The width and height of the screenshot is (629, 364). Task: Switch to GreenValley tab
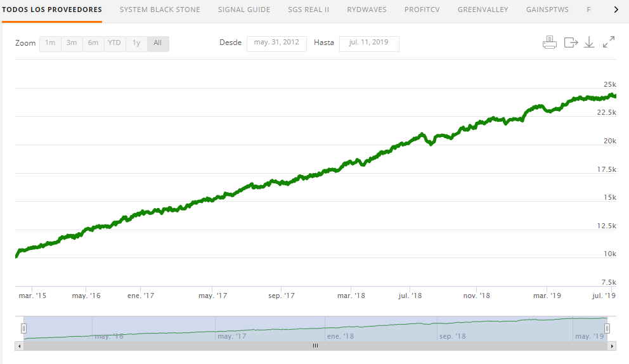coord(483,10)
